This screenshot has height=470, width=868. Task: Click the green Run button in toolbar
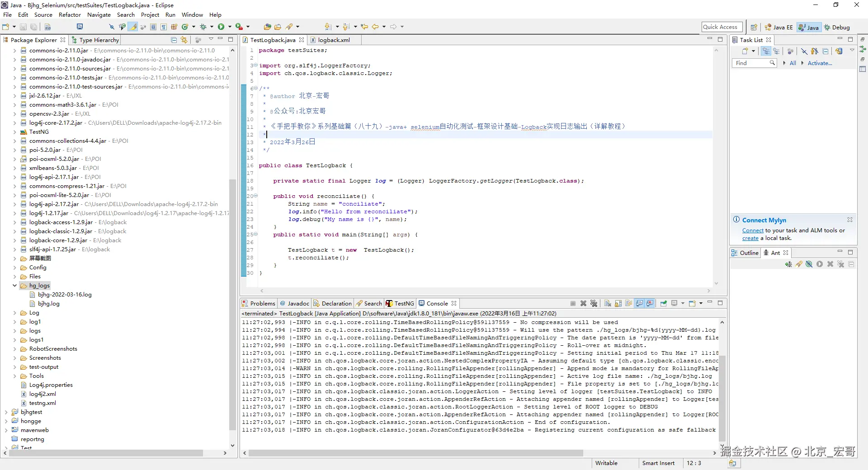[221, 27]
